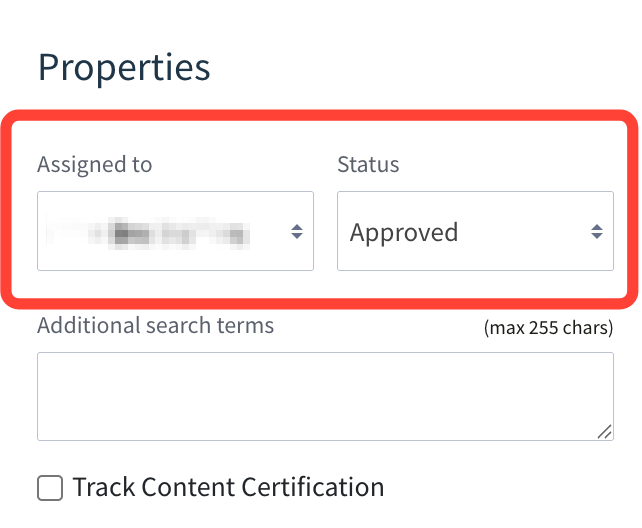Viewport: 642px width, 528px height.
Task: Click the Assigned to up-down arrow icon
Action: point(297,232)
